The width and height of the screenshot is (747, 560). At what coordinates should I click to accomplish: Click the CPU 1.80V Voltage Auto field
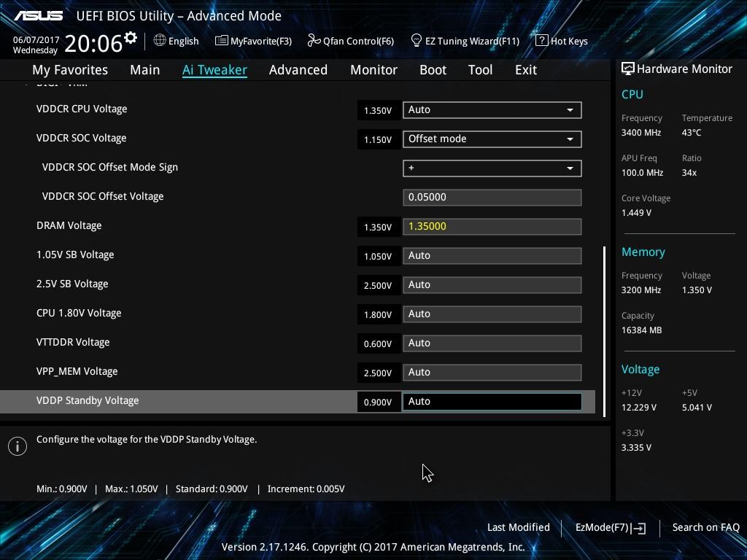pos(492,314)
